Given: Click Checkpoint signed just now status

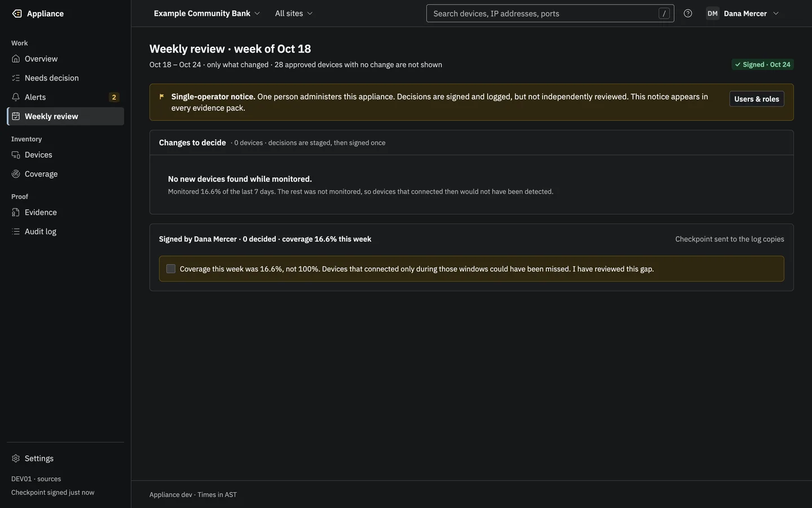Looking at the screenshot, I should pos(53,492).
